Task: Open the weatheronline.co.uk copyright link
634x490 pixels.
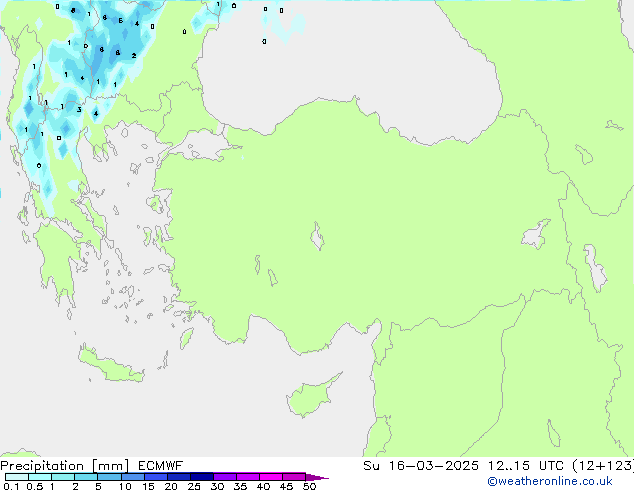Action: coord(550,481)
